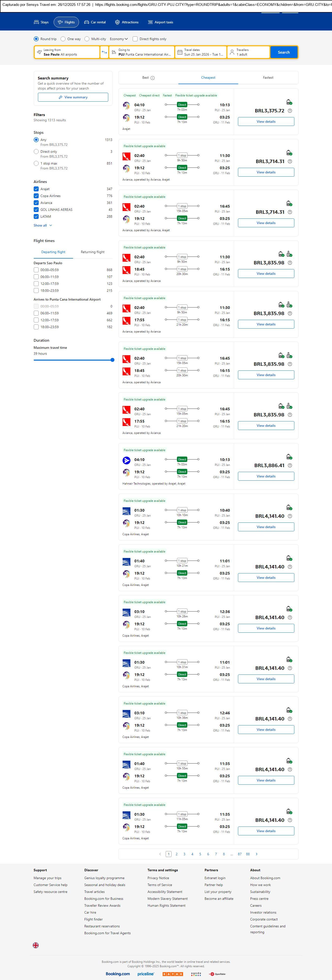
Task: Click the swap origin and destination arrows icon
Action: click(x=104, y=52)
